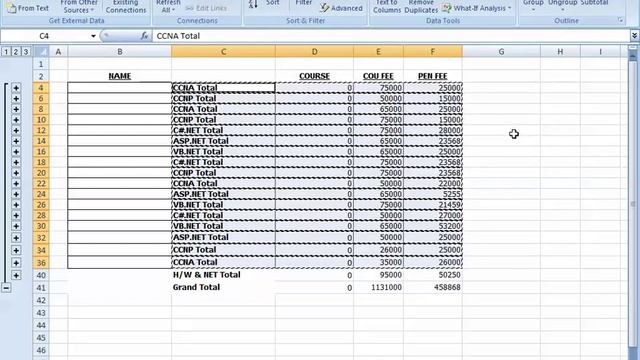Click the formula bar containing CCNA Total

(x=390, y=36)
